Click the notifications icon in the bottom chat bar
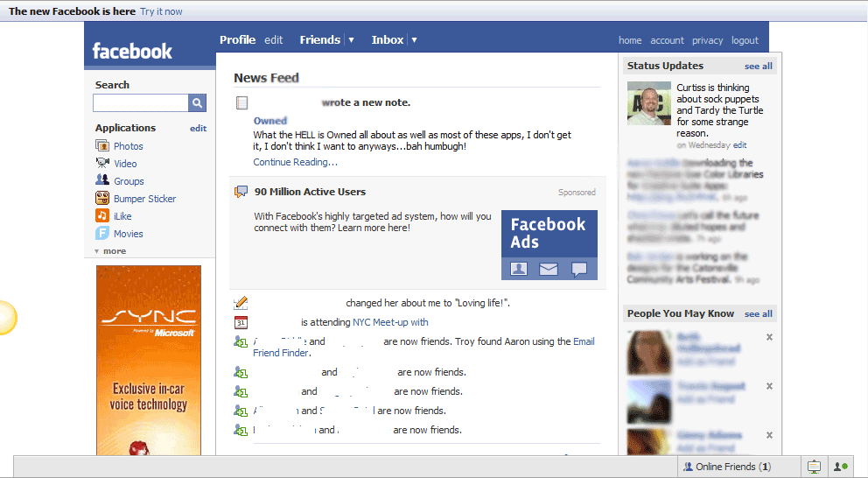The image size is (868, 478). 814,467
